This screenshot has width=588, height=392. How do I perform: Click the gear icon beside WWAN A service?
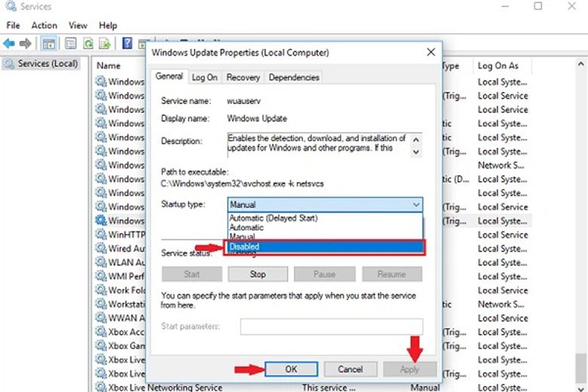[100, 317]
